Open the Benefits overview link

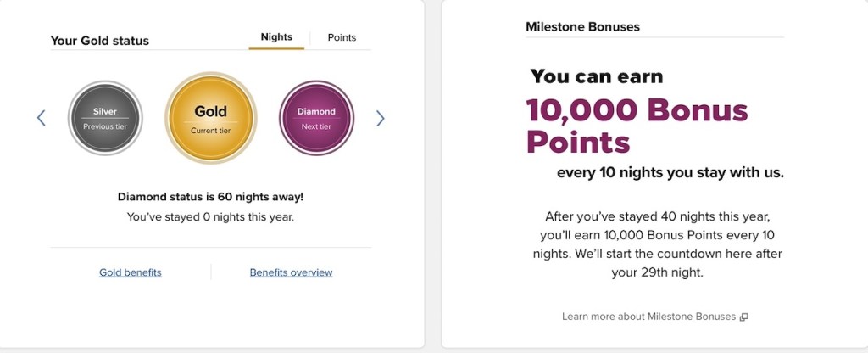tap(291, 272)
